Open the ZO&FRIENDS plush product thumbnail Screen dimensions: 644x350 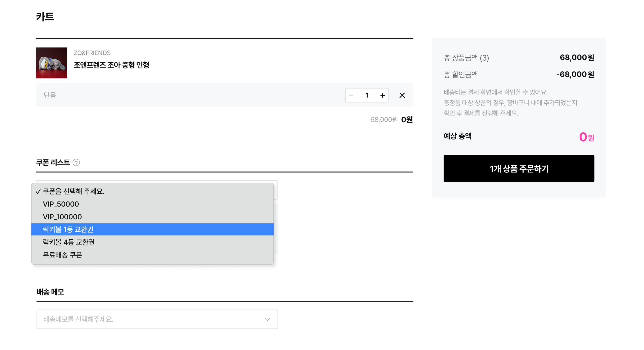click(52, 63)
